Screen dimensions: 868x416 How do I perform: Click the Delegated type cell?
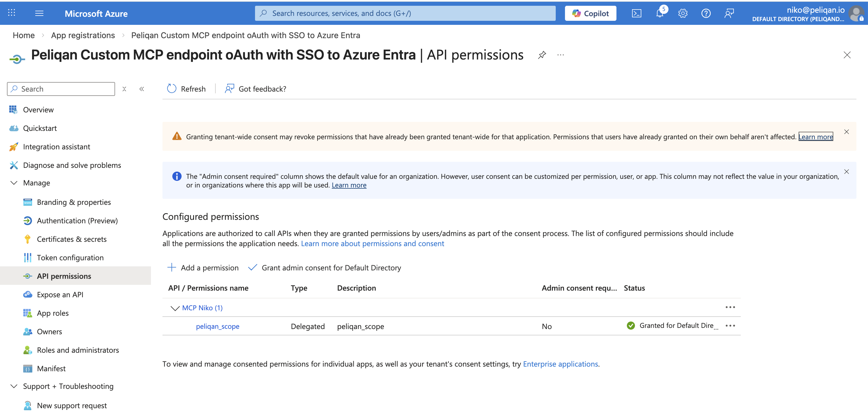pos(308,326)
